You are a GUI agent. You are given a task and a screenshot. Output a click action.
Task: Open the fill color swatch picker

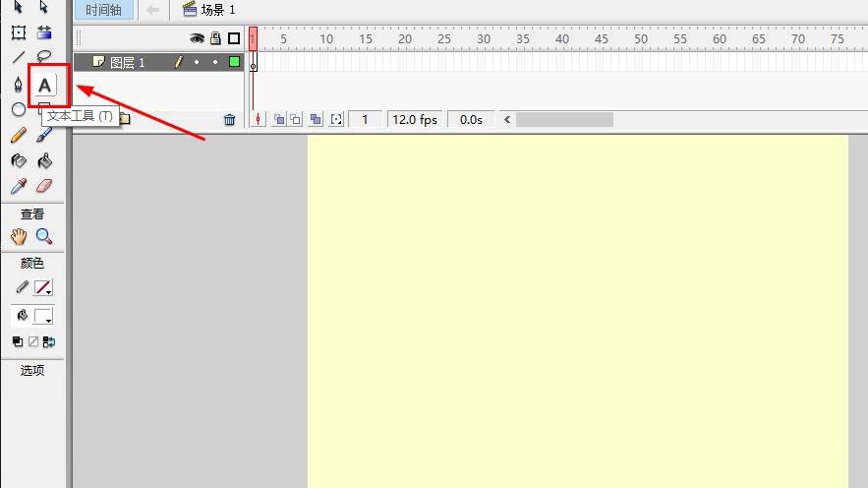coord(43,316)
